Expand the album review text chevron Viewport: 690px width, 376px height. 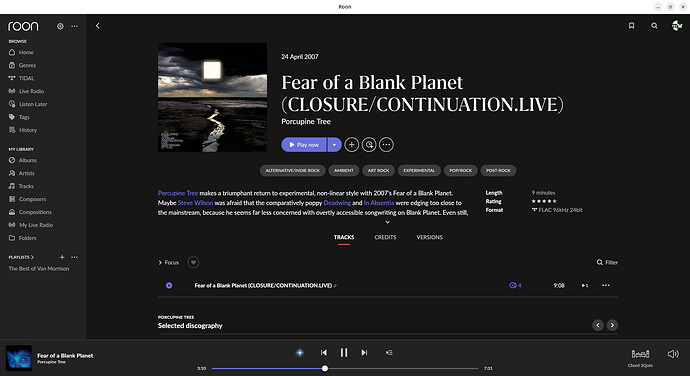[388, 222]
